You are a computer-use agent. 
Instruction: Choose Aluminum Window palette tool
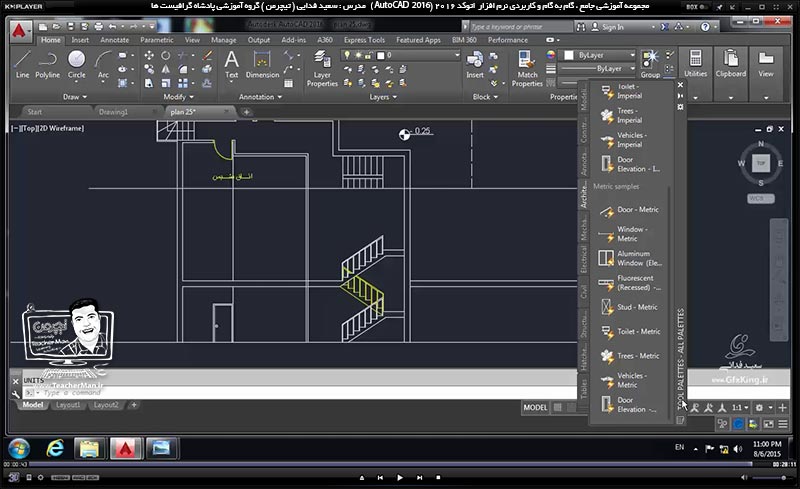[629, 258]
